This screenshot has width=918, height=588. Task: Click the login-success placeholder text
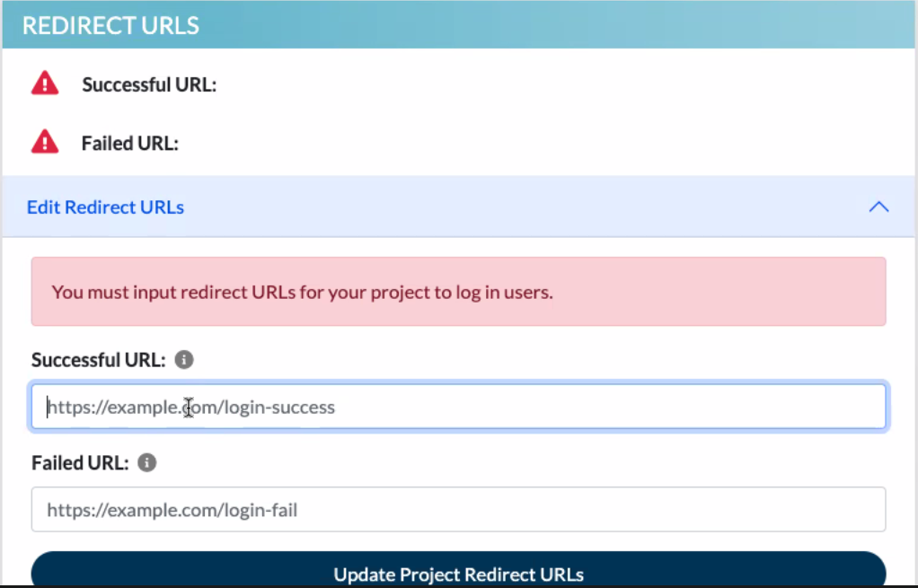point(190,408)
